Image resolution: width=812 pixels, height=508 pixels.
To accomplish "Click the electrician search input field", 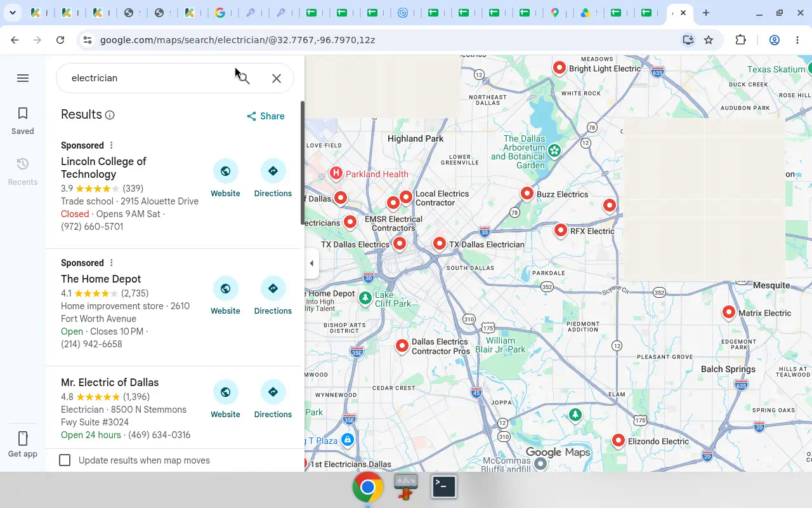I will coord(149,78).
